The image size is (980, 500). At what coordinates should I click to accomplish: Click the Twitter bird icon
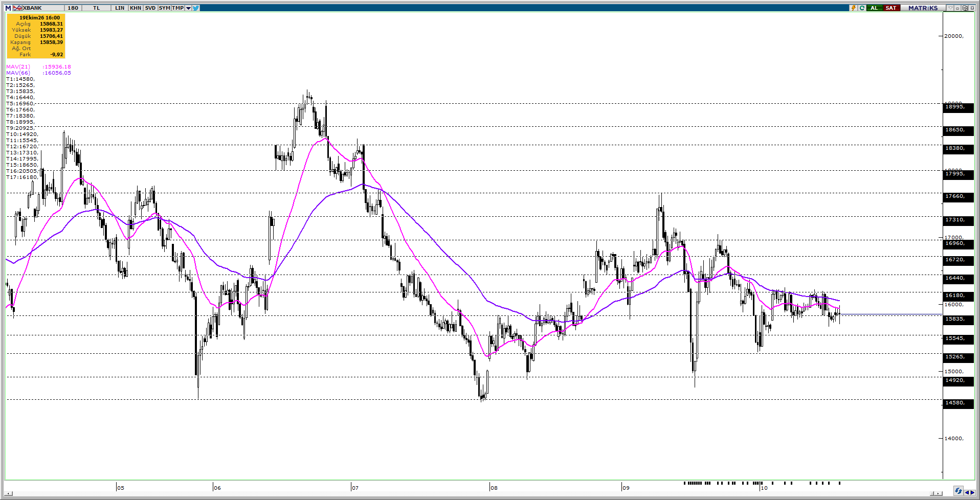(196, 8)
